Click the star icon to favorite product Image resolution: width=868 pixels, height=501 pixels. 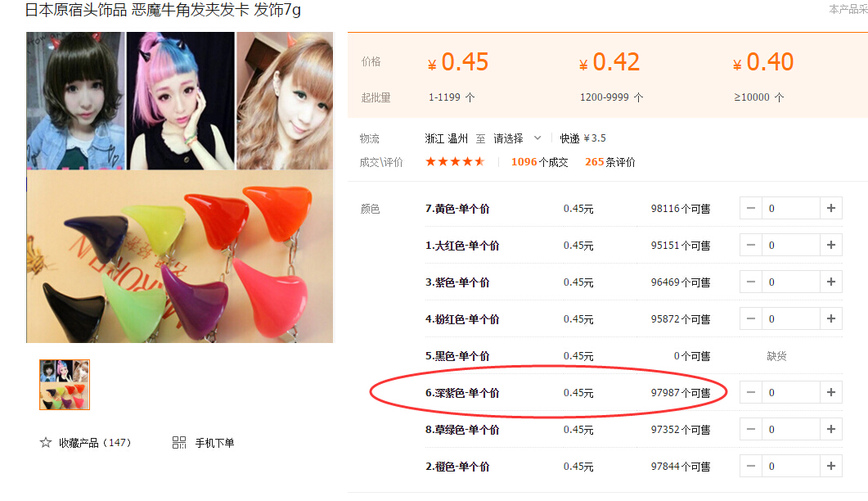pyautogui.click(x=45, y=442)
